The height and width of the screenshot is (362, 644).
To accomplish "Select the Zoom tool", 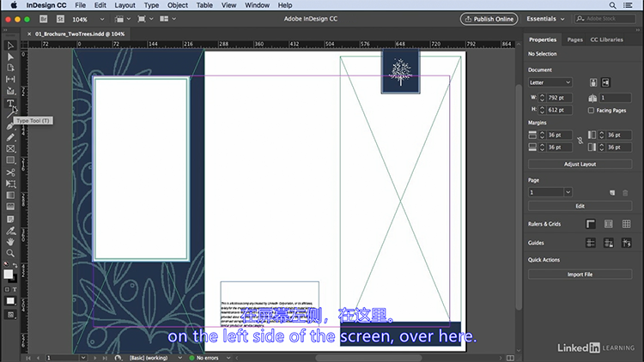I will [x=10, y=253].
